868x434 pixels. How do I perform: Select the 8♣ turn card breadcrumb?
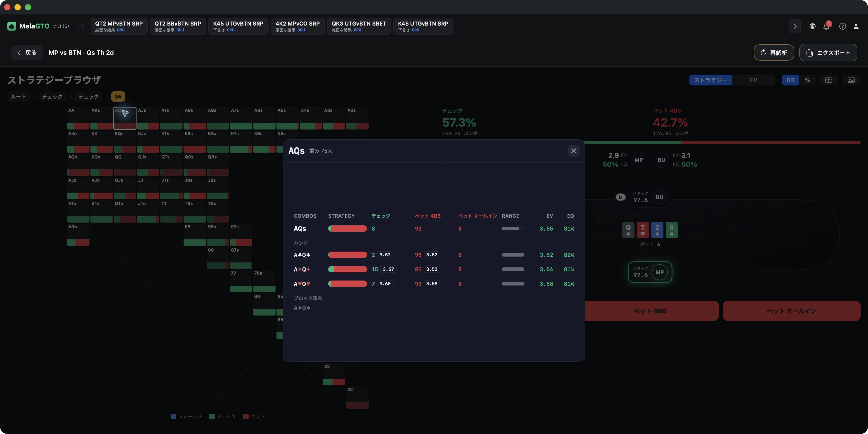[118, 97]
